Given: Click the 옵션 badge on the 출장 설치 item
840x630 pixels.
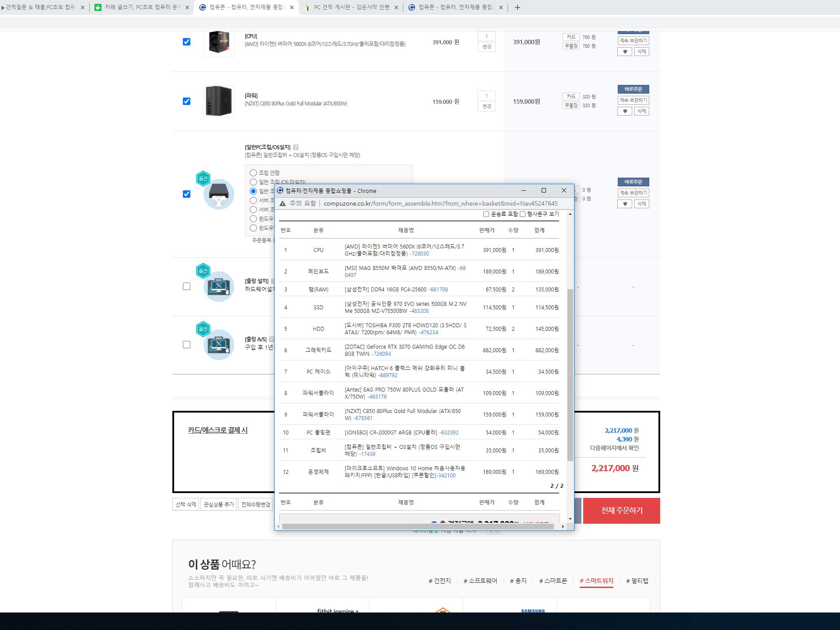Looking at the screenshot, I should point(203,271).
